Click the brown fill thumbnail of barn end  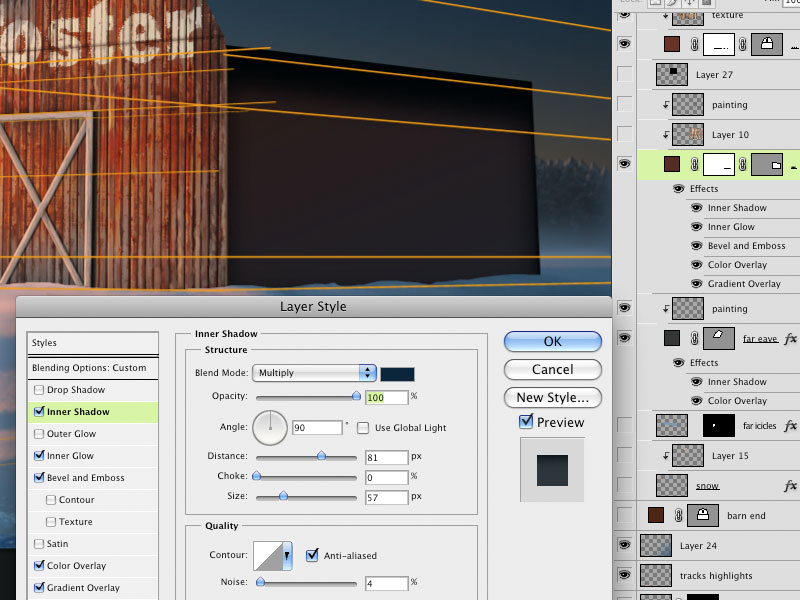[656, 515]
